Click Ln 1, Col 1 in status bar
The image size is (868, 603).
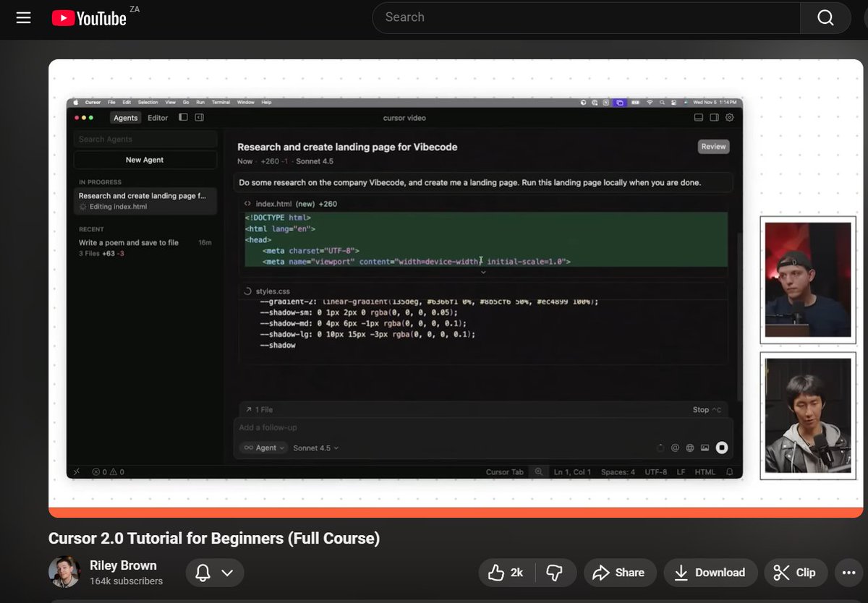(x=572, y=471)
